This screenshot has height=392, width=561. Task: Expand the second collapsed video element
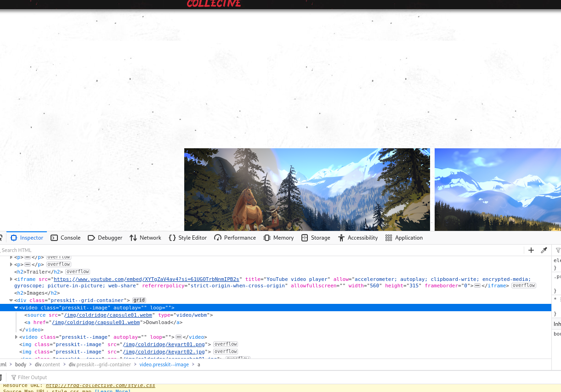tap(17, 337)
